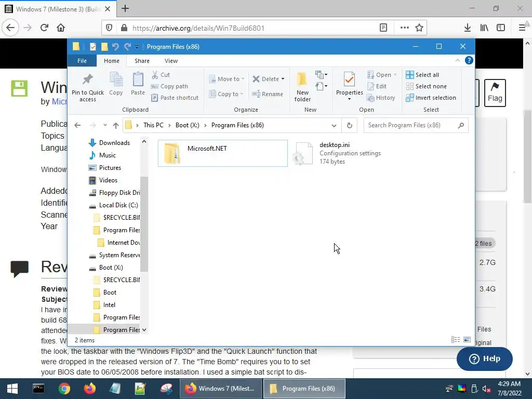Choose Copy path in Clipboard group
532x399 pixels.
pos(169,86)
